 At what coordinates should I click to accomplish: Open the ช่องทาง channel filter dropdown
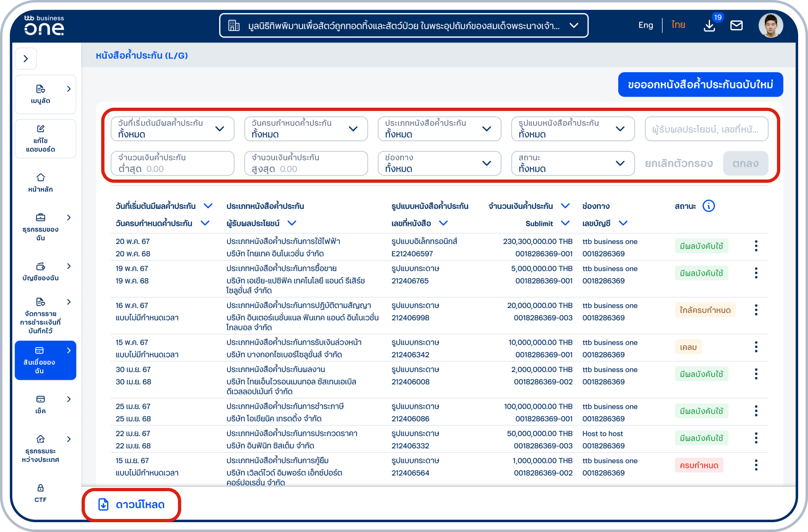440,163
